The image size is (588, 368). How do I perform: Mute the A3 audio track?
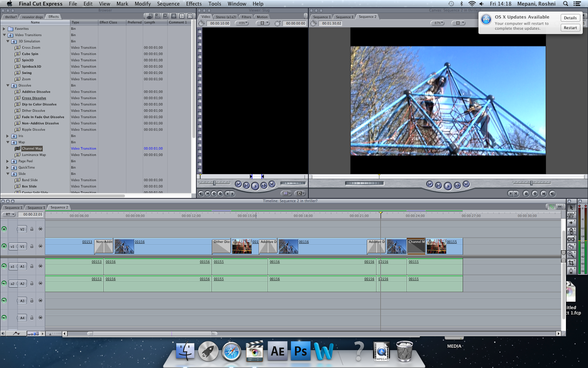coord(4,301)
